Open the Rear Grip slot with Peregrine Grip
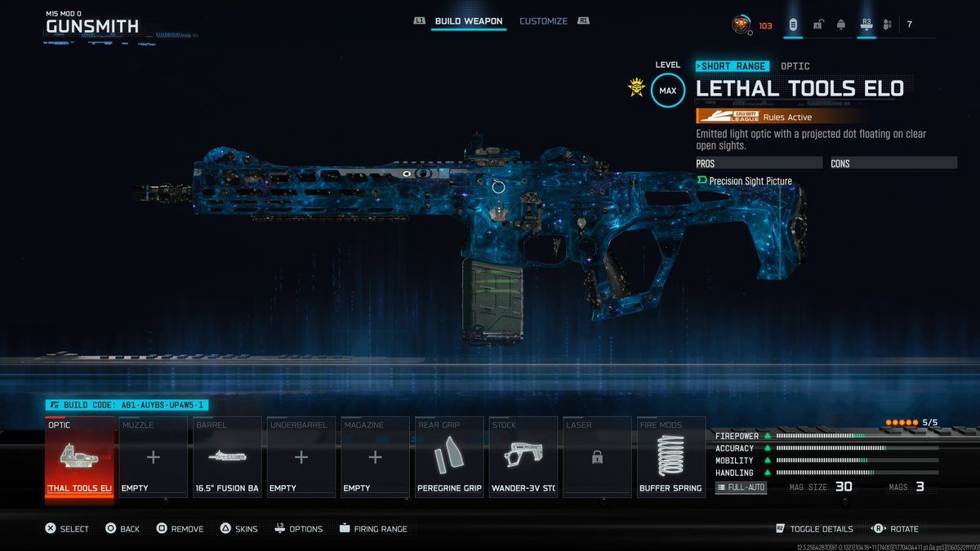Viewport: 980px width, 551px height. click(x=449, y=456)
